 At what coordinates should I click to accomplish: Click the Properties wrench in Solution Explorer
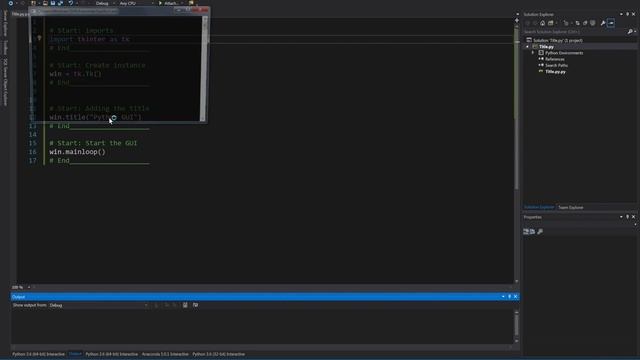point(603,23)
